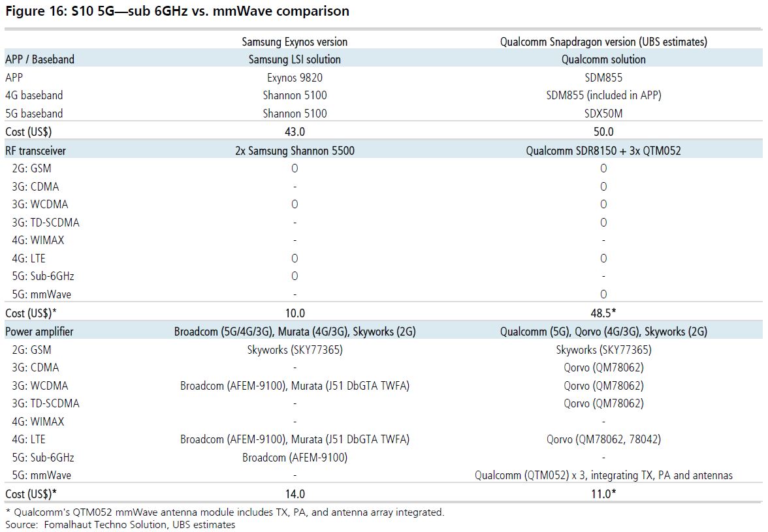Click the footnote about Qualcomm's QTM052 module
This screenshot has width=768, height=532.
[225, 512]
